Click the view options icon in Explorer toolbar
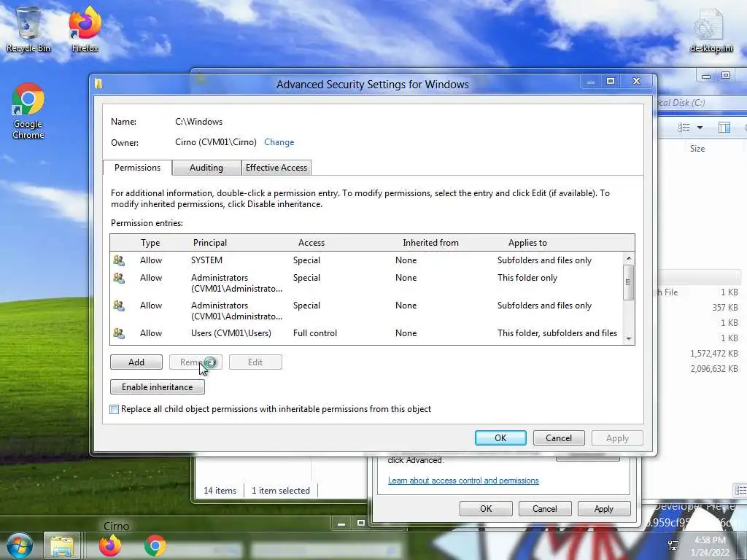Screen dimensions: 747x560 [684, 127]
